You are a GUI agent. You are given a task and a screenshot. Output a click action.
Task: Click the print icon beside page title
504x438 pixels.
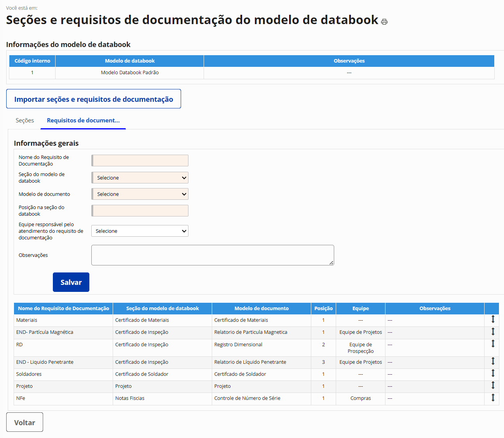pos(384,22)
